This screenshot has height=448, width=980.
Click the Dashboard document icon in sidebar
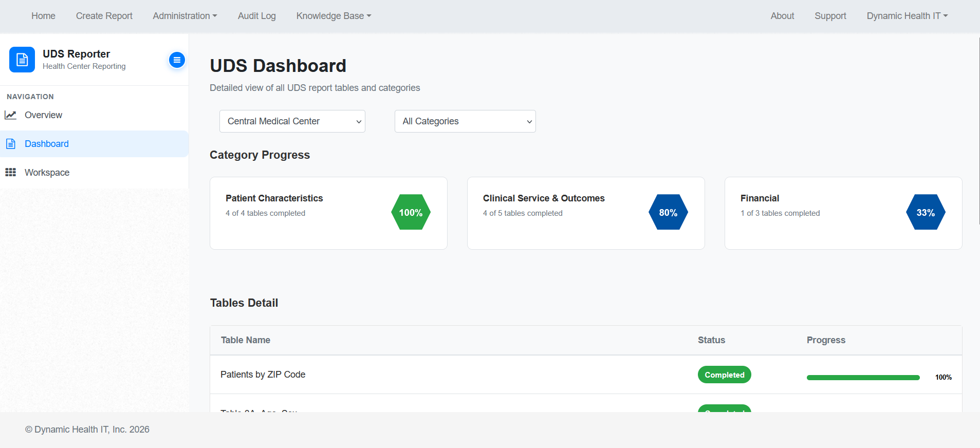point(11,144)
